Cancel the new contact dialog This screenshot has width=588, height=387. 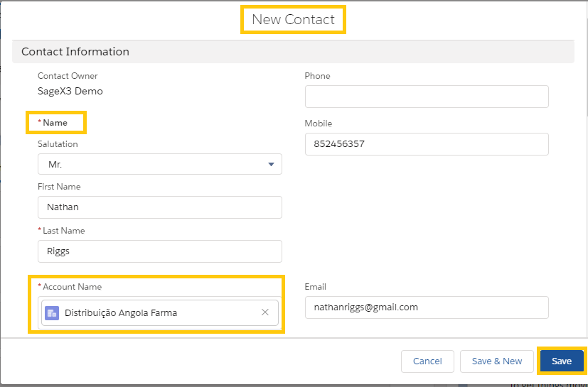pyautogui.click(x=427, y=361)
